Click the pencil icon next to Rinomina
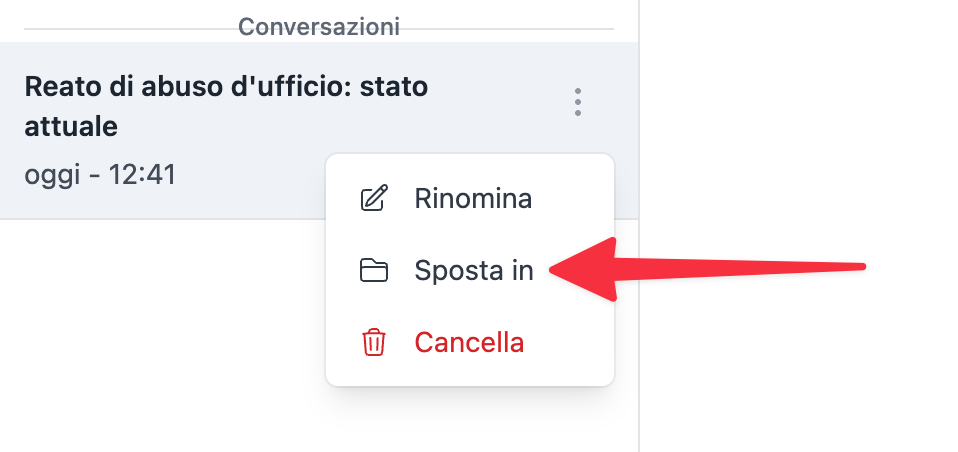 click(373, 199)
